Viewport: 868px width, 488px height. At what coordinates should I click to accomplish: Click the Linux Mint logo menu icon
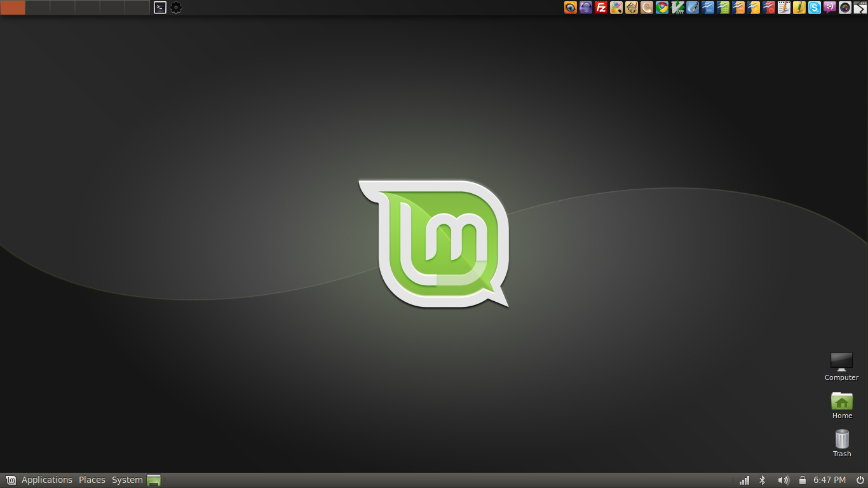coord(11,480)
